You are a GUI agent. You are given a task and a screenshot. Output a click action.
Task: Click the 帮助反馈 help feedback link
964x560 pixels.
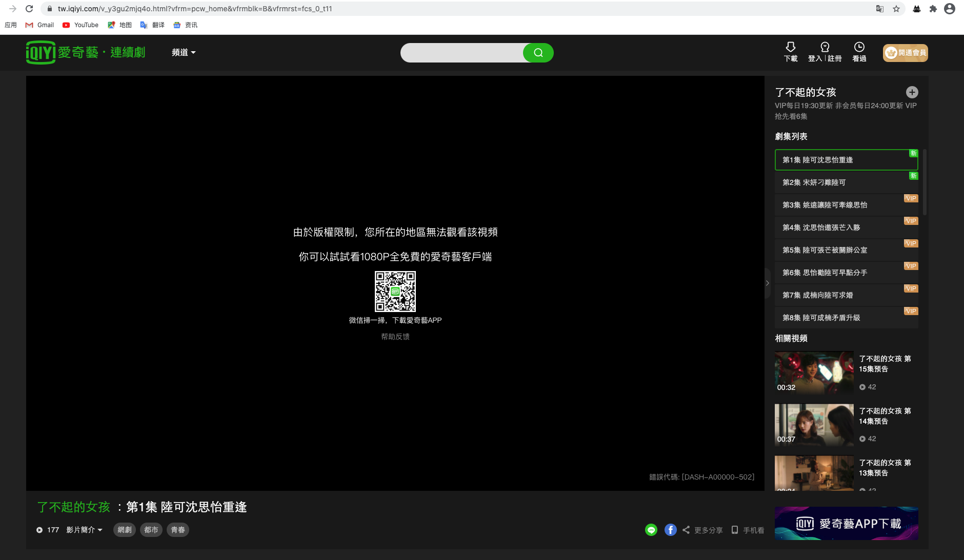pyautogui.click(x=395, y=337)
